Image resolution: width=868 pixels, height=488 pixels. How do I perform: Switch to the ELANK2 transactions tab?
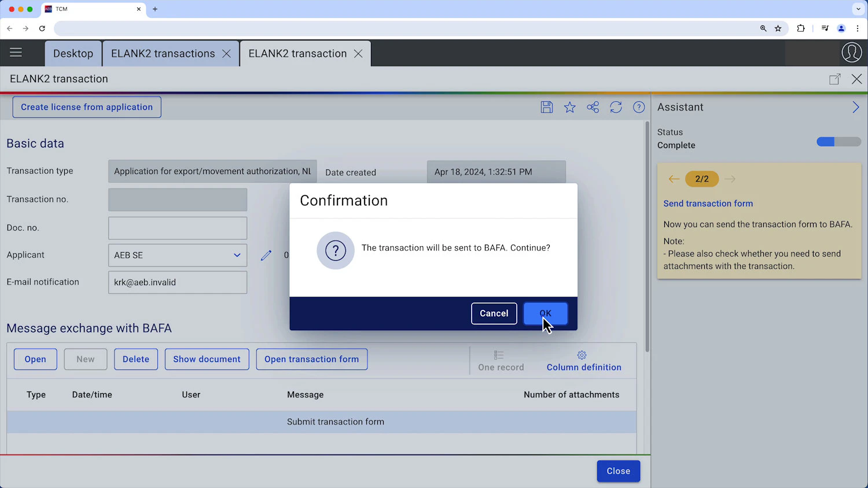(x=163, y=53)
